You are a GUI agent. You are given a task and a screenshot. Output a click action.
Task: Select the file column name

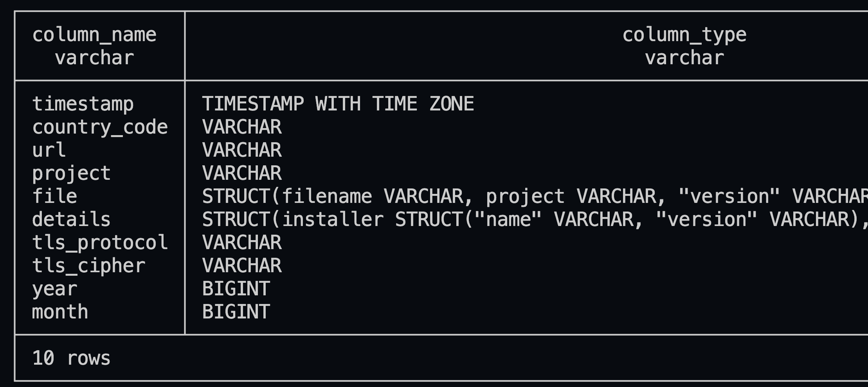[54, 197]
